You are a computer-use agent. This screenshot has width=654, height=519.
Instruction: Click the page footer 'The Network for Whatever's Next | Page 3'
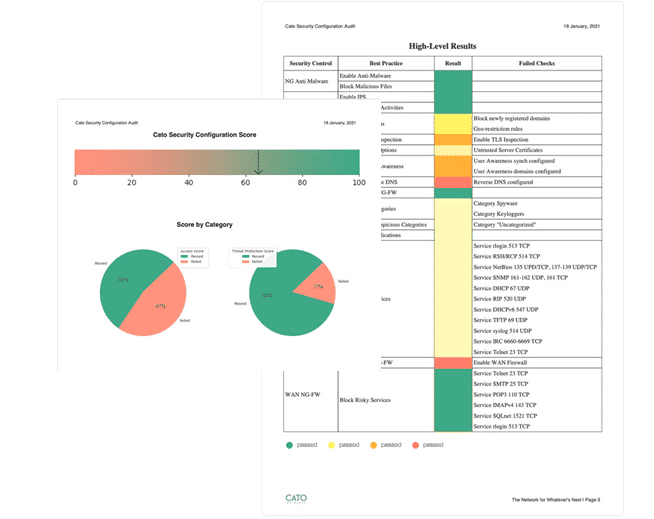(x=556, y=500)
